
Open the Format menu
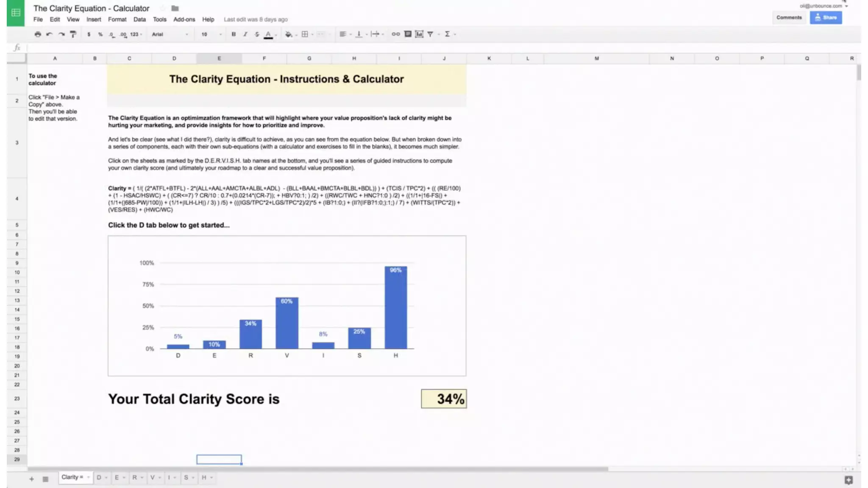coord(117,19)
